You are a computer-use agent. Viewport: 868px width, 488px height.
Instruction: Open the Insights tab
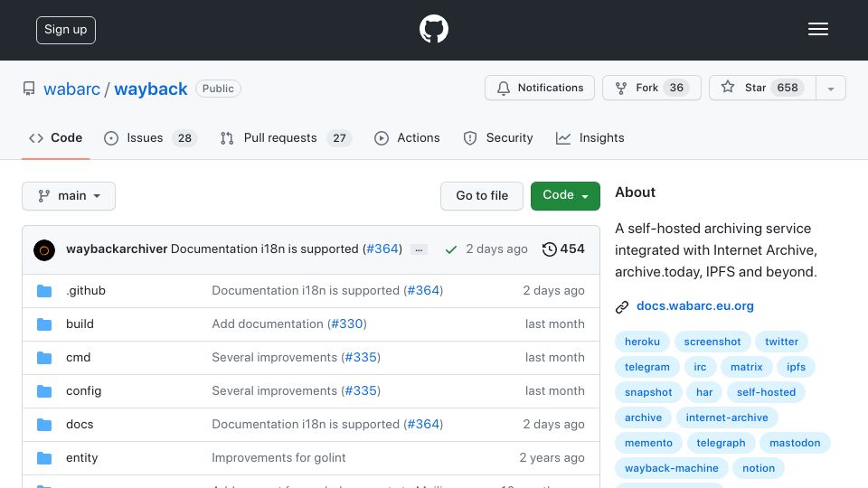coord(590,137)
